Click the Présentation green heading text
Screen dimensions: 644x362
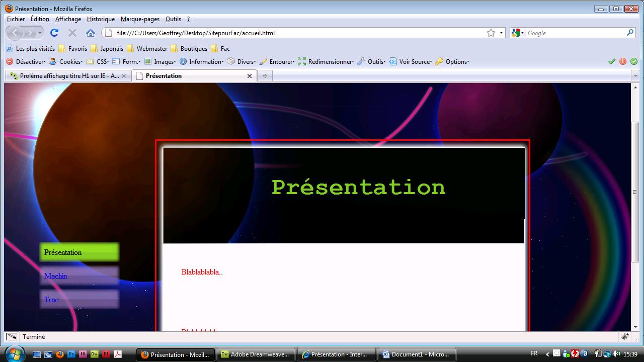[358, 188]
